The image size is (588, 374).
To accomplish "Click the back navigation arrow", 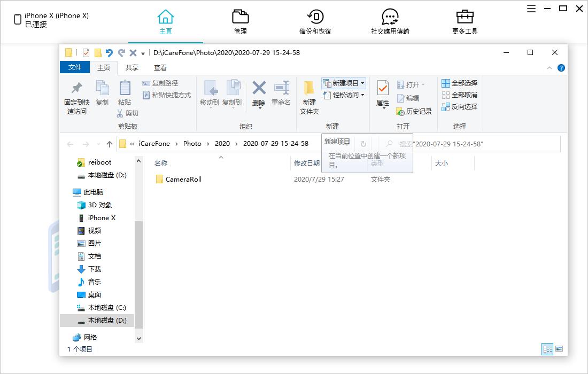I will (70, 144).
